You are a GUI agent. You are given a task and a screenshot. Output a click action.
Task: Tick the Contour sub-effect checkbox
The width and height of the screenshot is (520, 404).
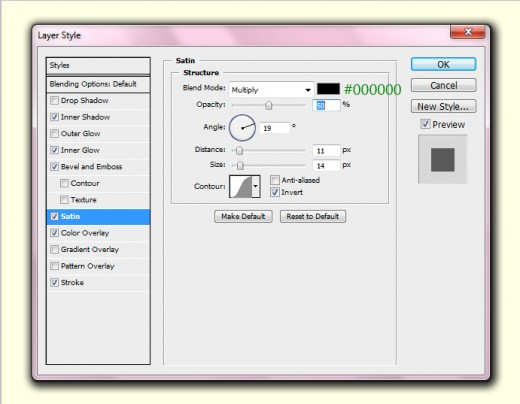[64, 183]
